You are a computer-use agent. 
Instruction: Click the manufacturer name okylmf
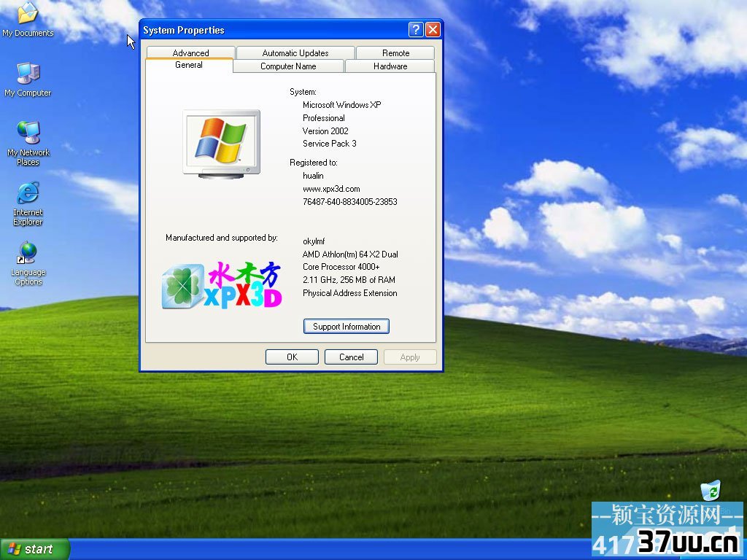pos(314,241)
